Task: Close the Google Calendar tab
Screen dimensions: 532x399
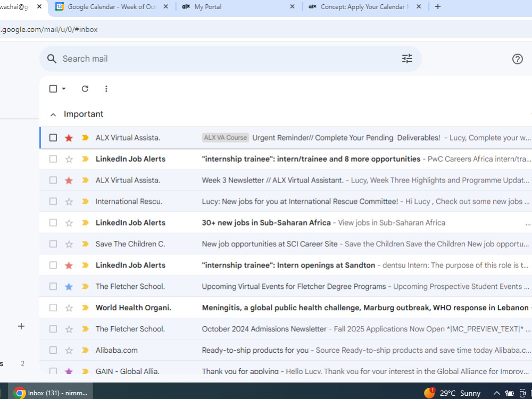Action: [x=165, y=6]
